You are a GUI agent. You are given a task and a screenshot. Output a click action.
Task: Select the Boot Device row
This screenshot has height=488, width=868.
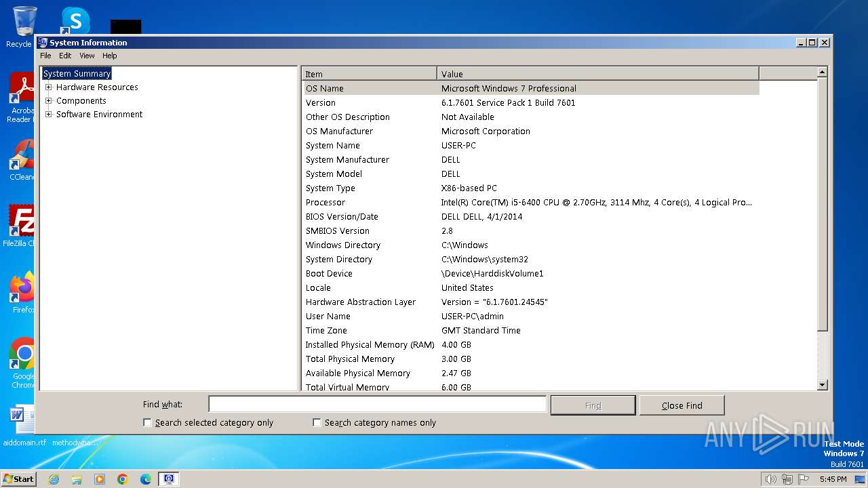pyautogui.click(x=531, y=273)
